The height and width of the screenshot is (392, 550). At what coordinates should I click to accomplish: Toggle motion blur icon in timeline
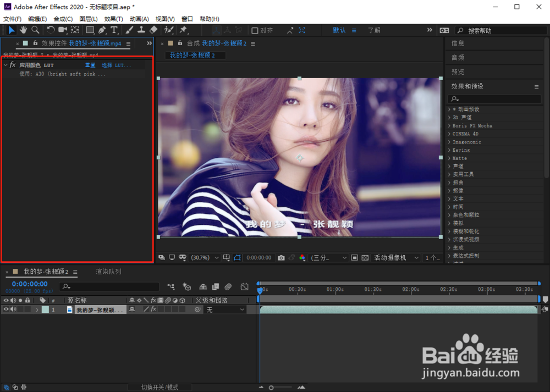tap(228, 287)
